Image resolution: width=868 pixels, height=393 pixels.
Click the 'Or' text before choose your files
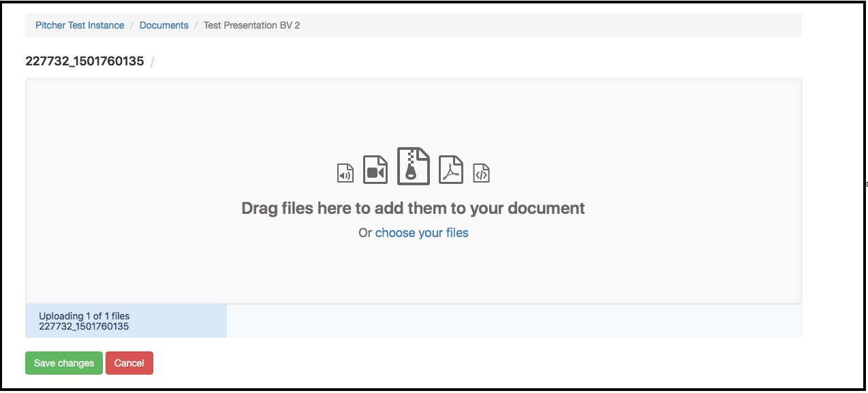coord(365,233)
